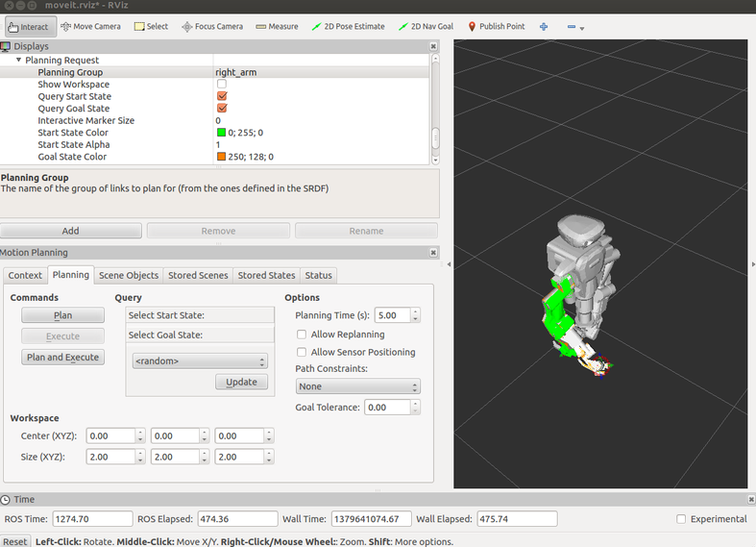Select the Interact tool
The width and height of the screenshot is (756, 547).
tap(28, 26)
